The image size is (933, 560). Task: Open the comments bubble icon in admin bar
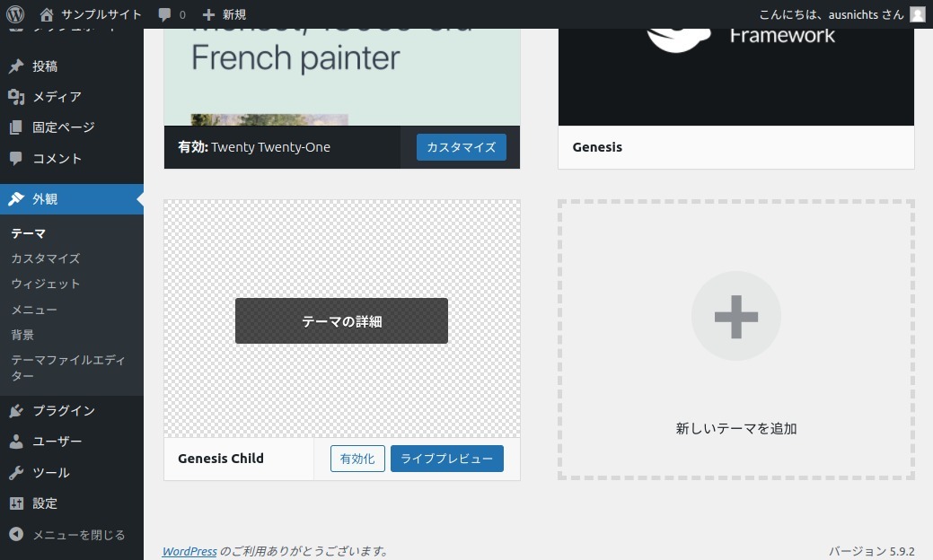(165, 15)
